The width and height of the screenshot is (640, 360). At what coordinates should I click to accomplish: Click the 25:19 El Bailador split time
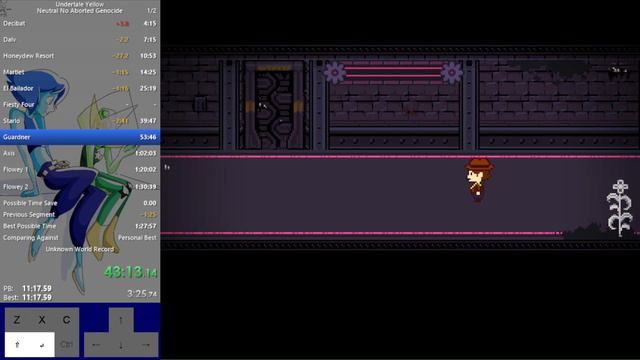pos(148,88)
